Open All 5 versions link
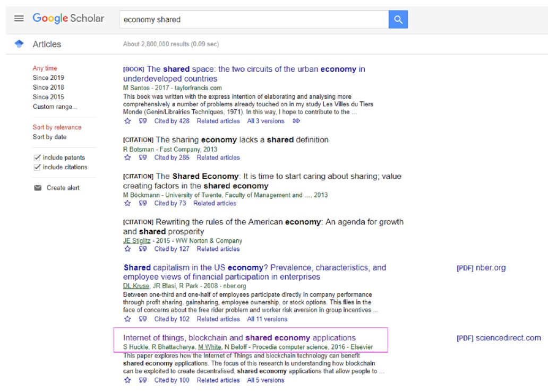Image resolution: width=548 pixels, height=392 pixels. point(266,380)
